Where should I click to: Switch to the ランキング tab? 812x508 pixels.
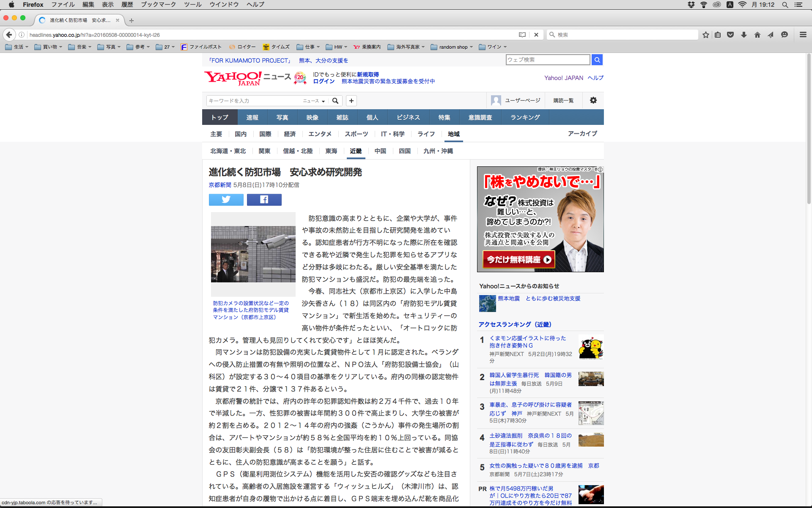point(525,117)
